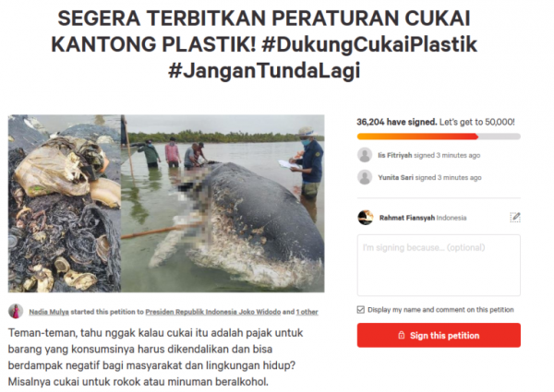Click Nadia Mulya's small profile avatar
This screenshot has height=392, width=554.
pyautogui.click(x=16, y=311)
